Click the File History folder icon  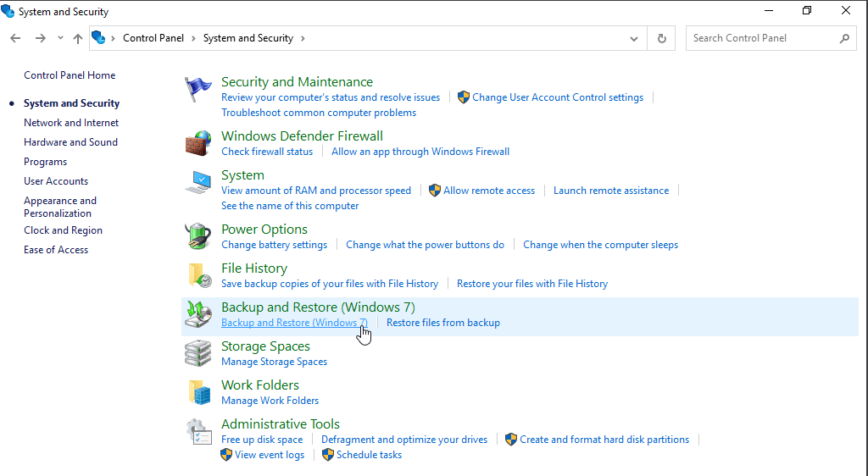(x=198, y=275)
